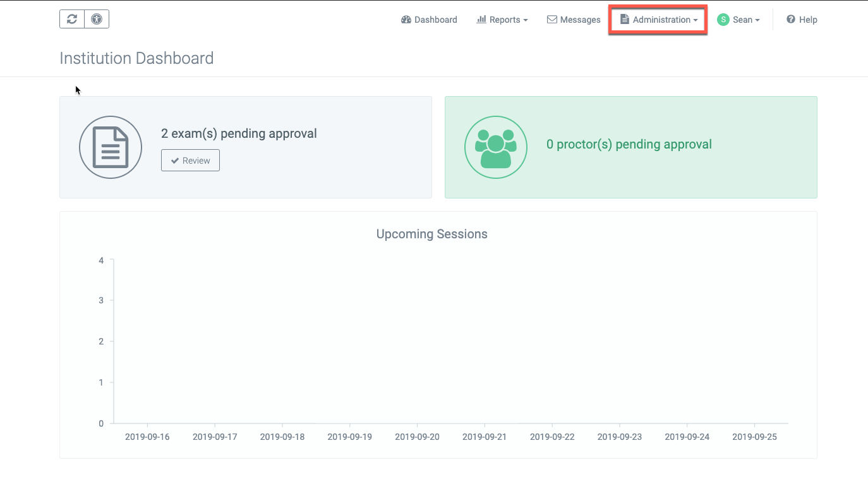Click the 2019-09-17 axis date label

click(x=215, y=437)
